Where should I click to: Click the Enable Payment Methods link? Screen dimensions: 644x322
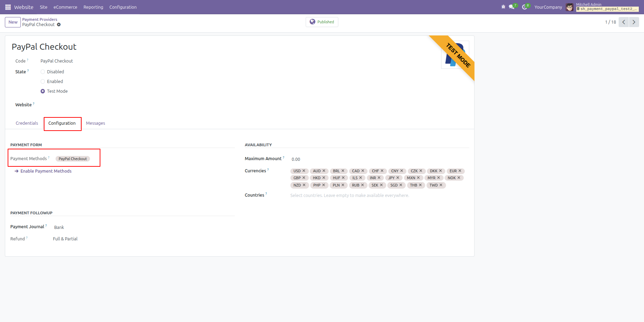(43, 171)
